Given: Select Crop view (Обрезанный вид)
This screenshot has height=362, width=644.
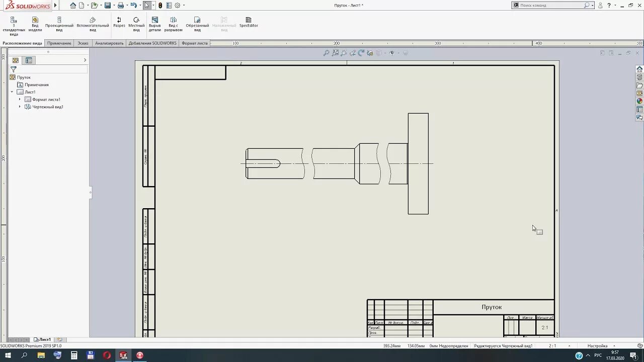Looking at the screenshot, I should pyautogui.click(x=197, y=24).
